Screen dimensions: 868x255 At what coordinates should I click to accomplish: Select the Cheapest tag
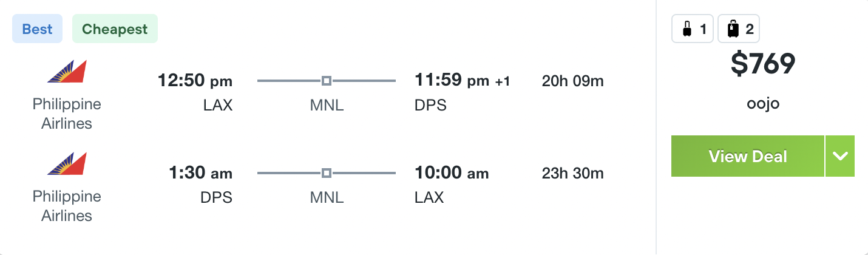point(115,29)
